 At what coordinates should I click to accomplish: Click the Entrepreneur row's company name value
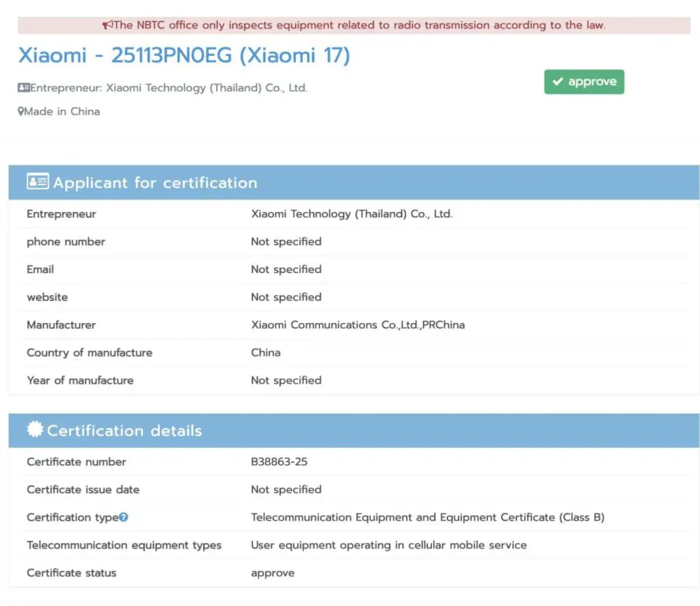351,214
